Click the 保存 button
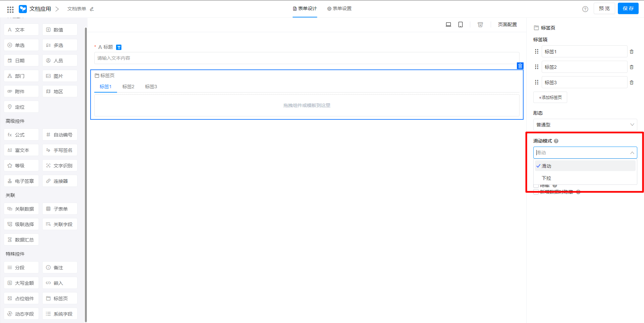This screenshot has height=323, width=644. click(628, 9)
